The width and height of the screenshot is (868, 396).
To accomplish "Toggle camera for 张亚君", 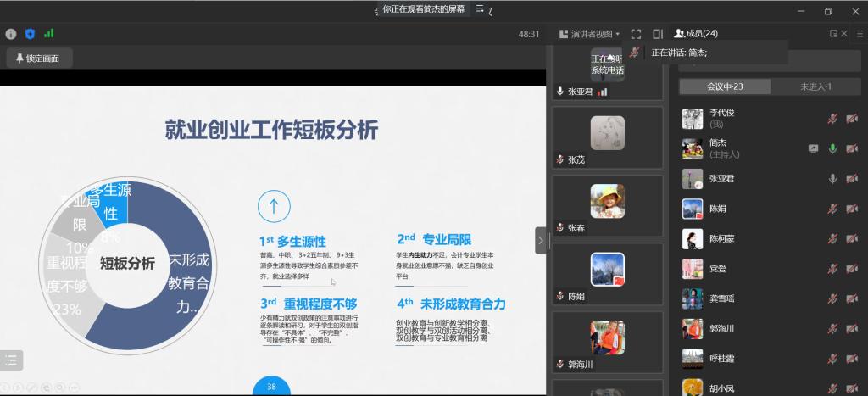I will coord(851,179).
